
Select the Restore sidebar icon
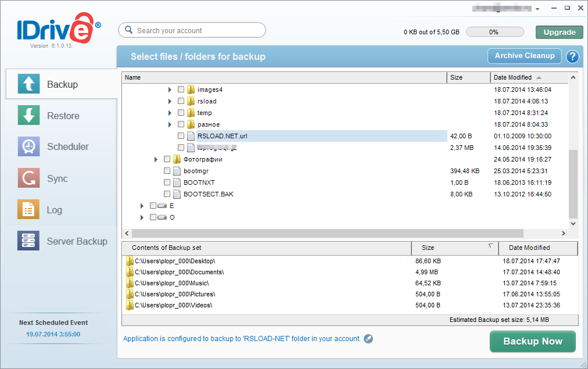tap(28, 115)
